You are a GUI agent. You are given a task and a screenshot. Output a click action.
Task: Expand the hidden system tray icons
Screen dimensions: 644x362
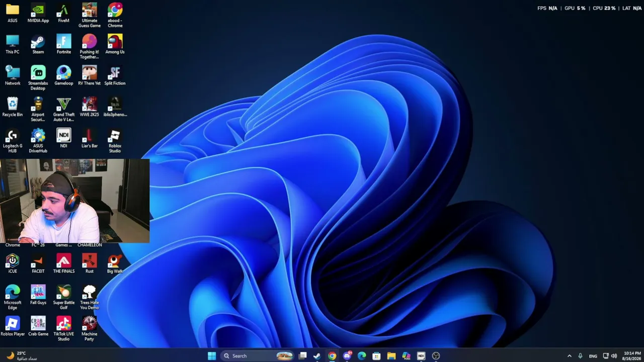[x=570, y=356]
